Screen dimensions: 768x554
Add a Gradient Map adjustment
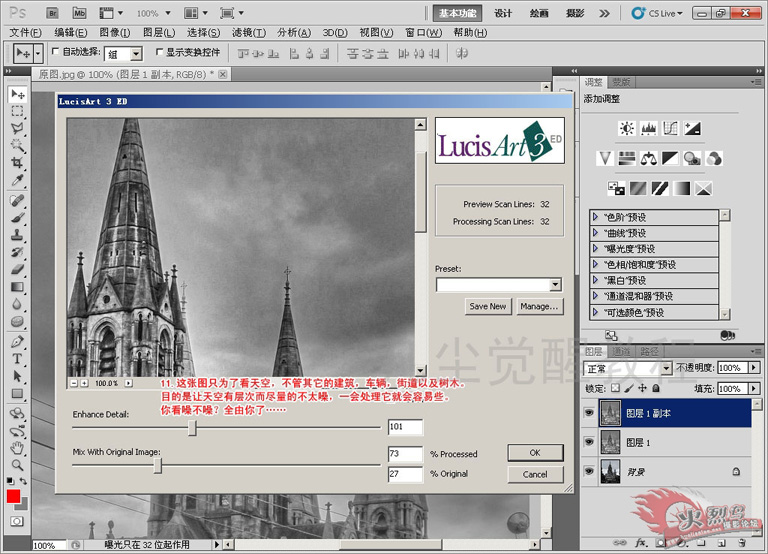pos(681,188)
